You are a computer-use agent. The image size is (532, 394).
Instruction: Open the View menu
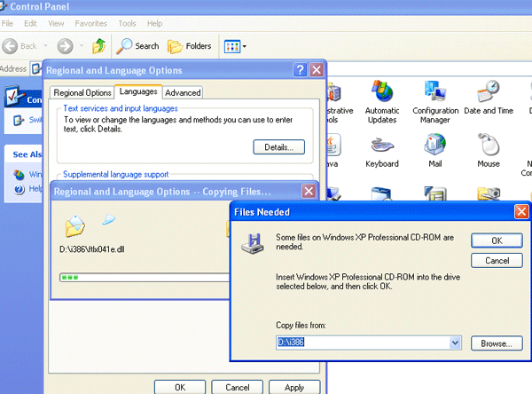pos(56,23)
